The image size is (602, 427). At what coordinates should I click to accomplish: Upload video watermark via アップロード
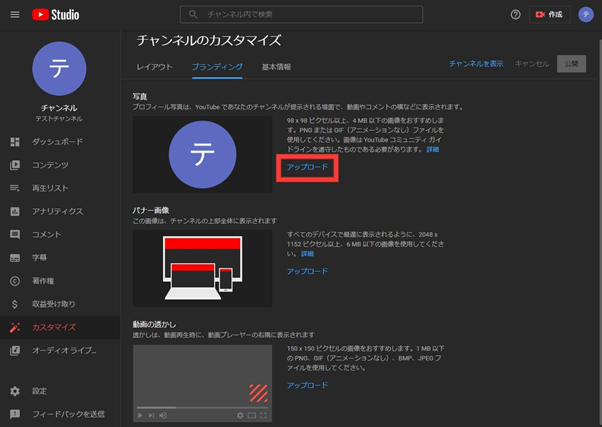coord(307,385)
